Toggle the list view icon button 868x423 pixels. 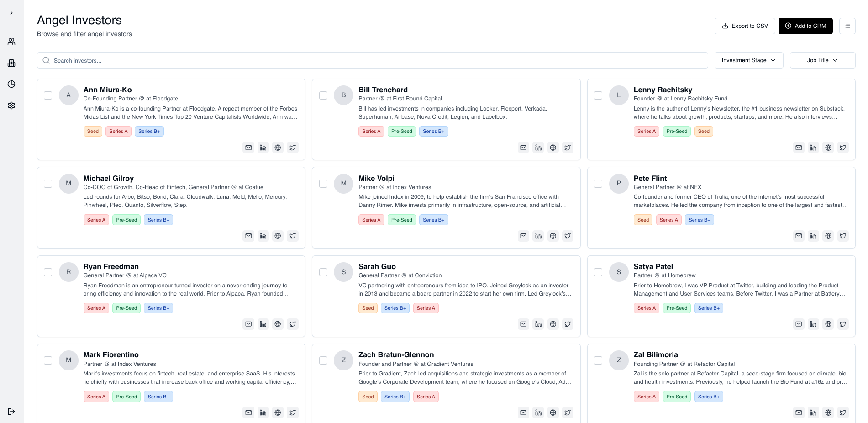(847, 26)
